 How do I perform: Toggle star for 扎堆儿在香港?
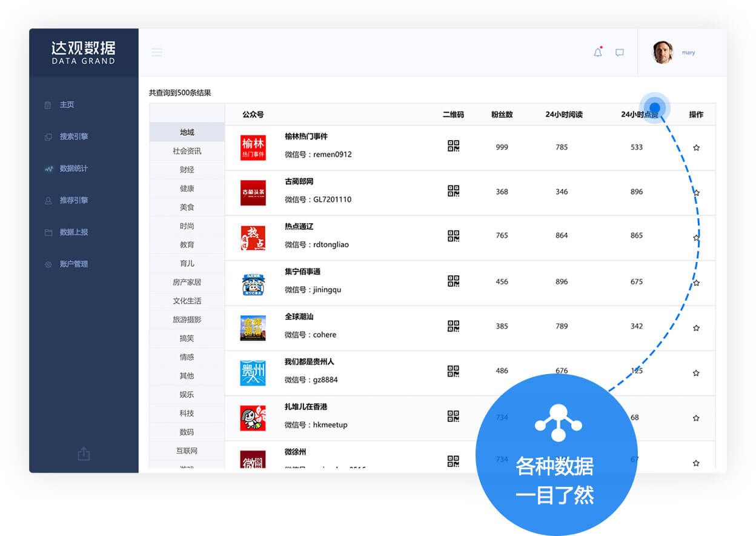tap(696, 418)
